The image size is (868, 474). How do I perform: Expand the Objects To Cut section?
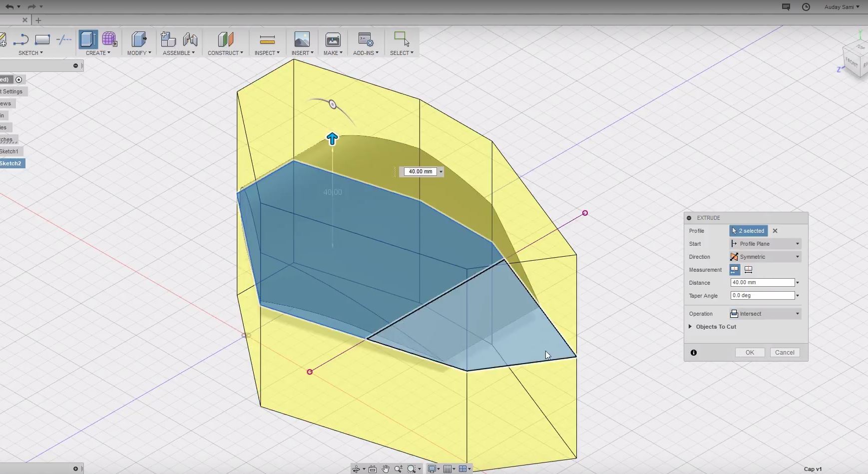pos(691,327)
